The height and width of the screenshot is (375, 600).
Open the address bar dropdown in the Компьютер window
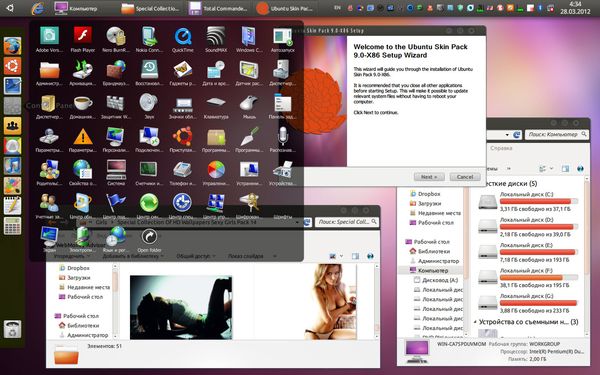(507, 135)
